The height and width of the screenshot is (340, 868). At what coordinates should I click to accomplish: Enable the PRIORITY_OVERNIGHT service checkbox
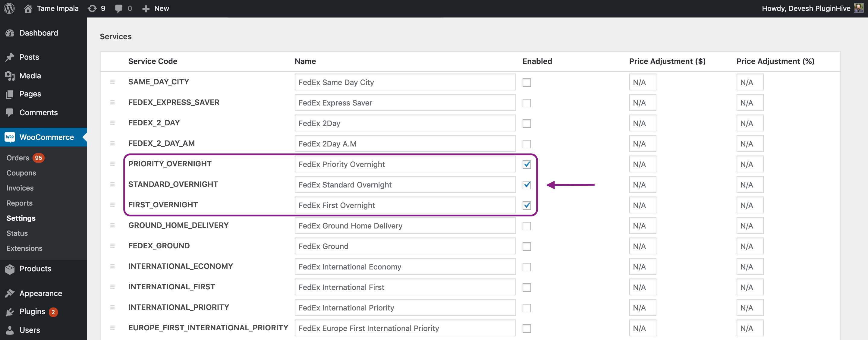click(527, 164)
